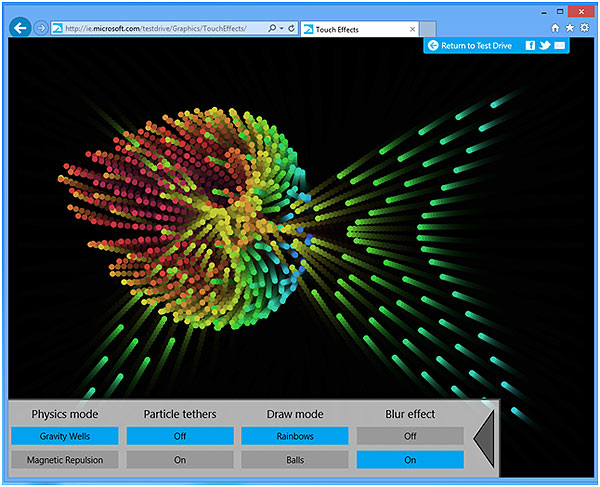Click the email envelope share icon
This screenshot has width=600, height=487.
click(559, 46)
